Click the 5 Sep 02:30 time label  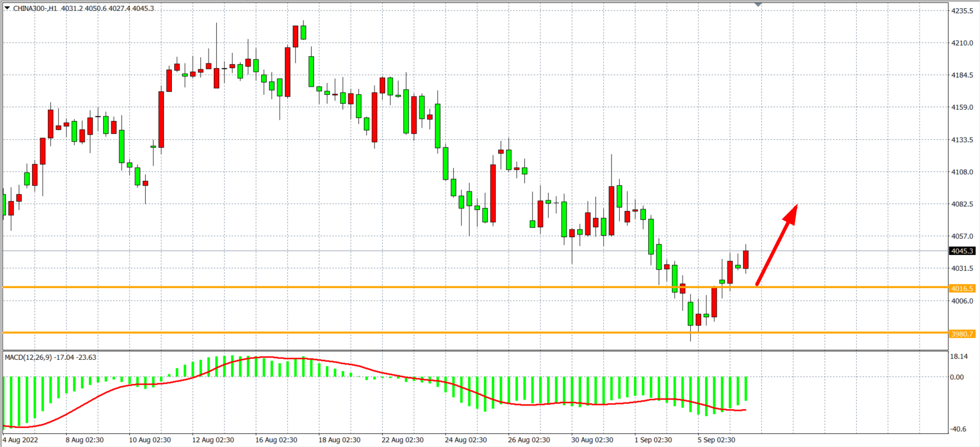click(716, 440)
